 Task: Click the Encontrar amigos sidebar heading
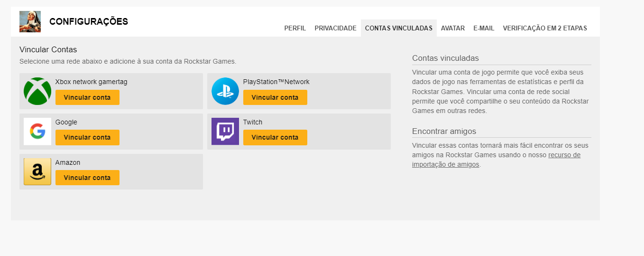click(x=444, y=131)
